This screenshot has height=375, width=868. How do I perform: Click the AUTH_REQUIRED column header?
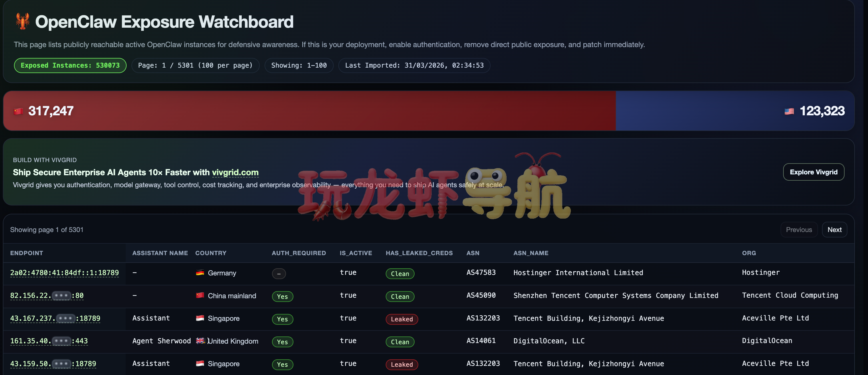[299, 253]
